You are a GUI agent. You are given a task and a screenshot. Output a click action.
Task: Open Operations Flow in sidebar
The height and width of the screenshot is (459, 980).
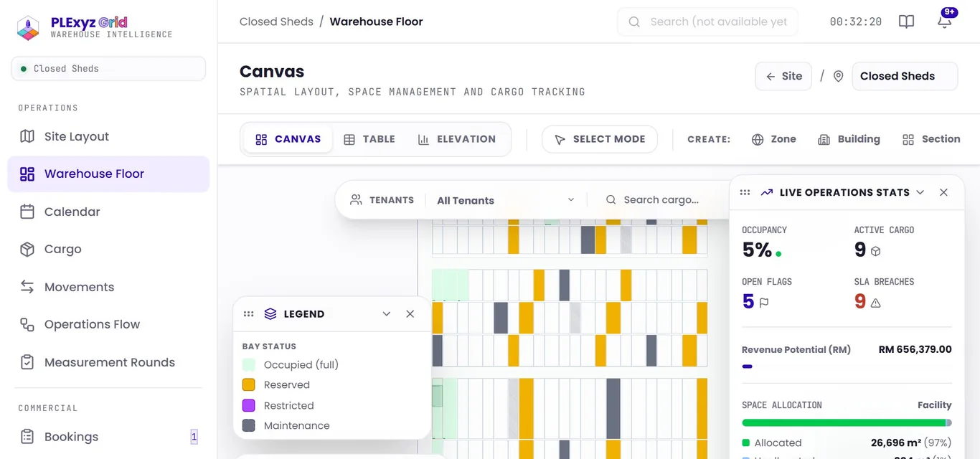(x=108, y=325)
